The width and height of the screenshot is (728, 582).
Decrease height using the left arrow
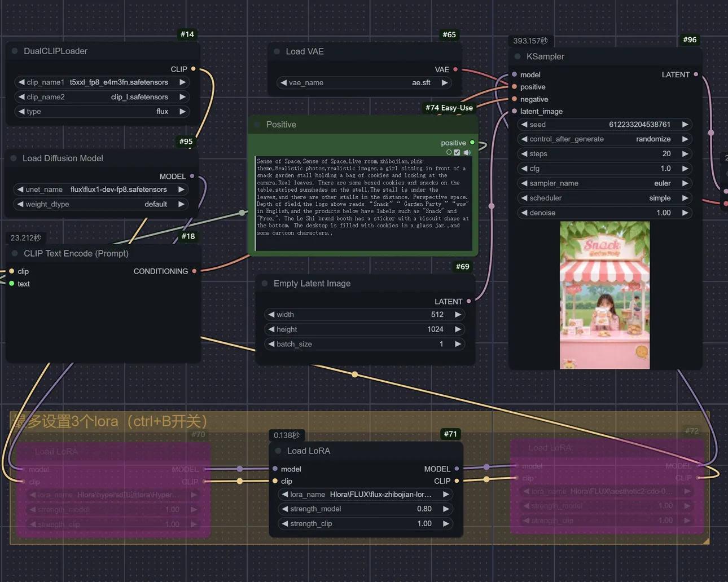271,329
